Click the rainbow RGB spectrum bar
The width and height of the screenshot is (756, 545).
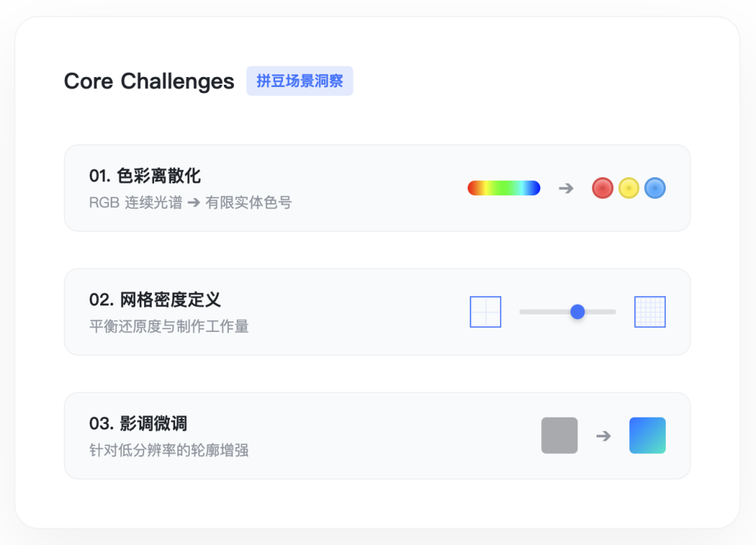[x=503, y=188]
